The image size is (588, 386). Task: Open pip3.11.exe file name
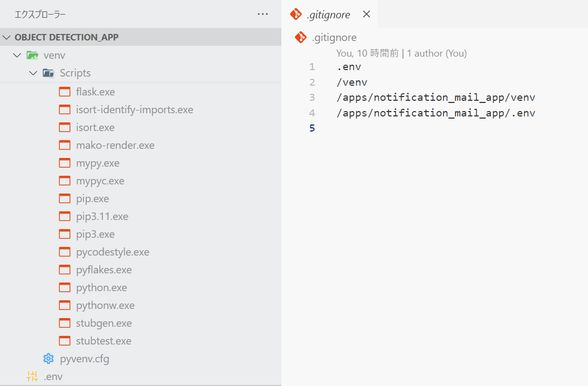(x=102, y=216)
